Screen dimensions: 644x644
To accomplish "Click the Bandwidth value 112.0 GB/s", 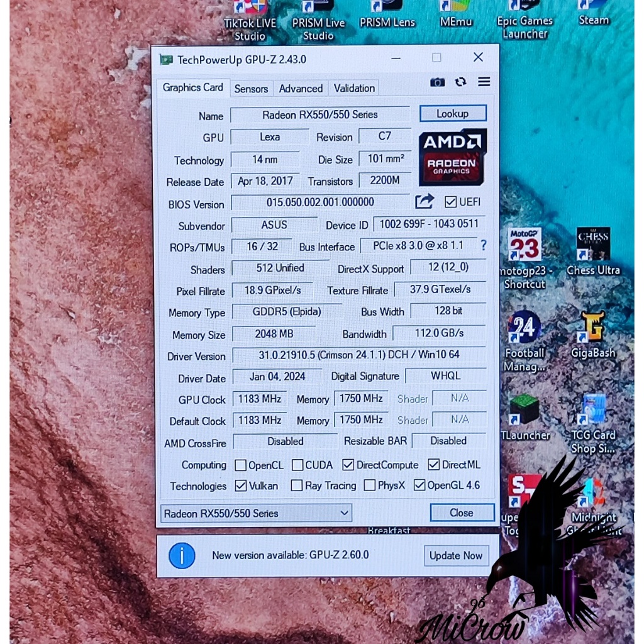I will click(439, 333).
